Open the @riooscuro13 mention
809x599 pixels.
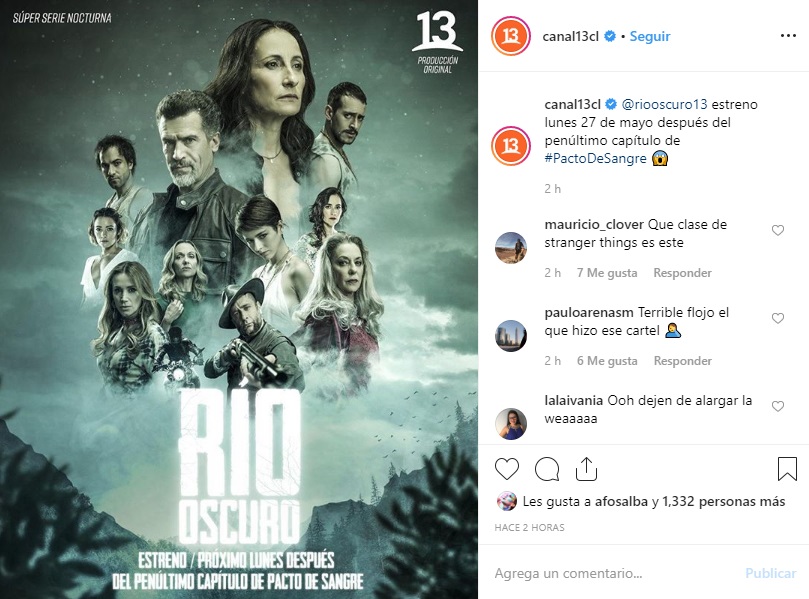[664, 104]
